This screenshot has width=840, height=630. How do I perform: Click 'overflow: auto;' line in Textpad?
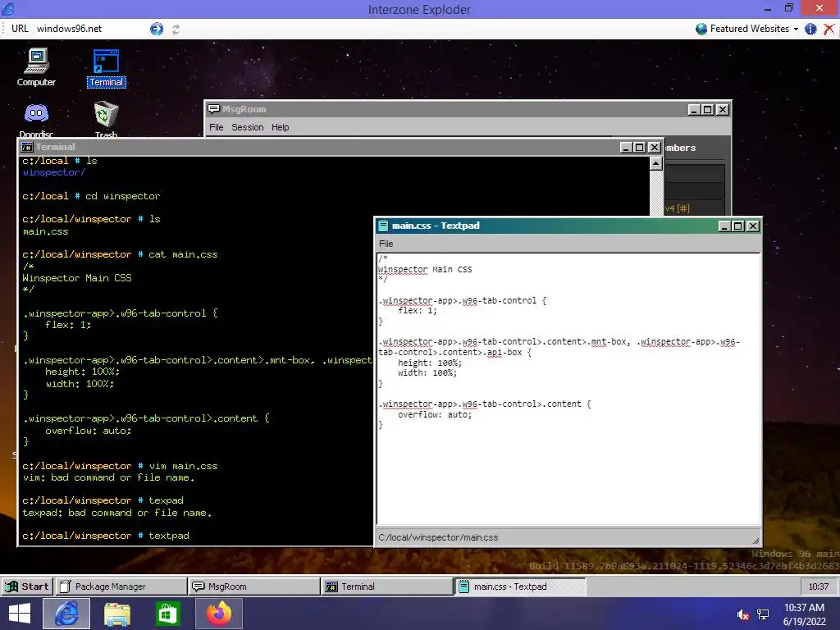click(x=435, y=414)
